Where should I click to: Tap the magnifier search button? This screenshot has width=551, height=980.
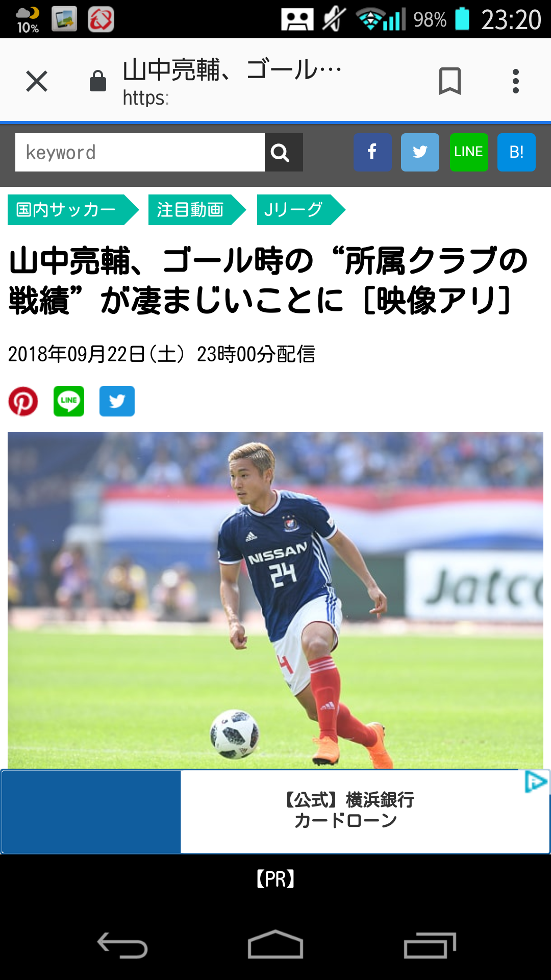(x=284, y=152)
